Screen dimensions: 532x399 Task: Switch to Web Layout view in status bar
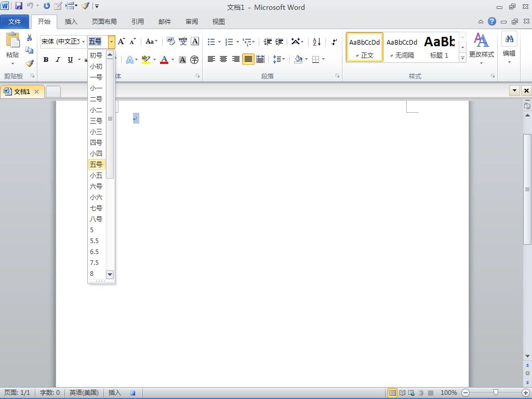coord(411,393)
